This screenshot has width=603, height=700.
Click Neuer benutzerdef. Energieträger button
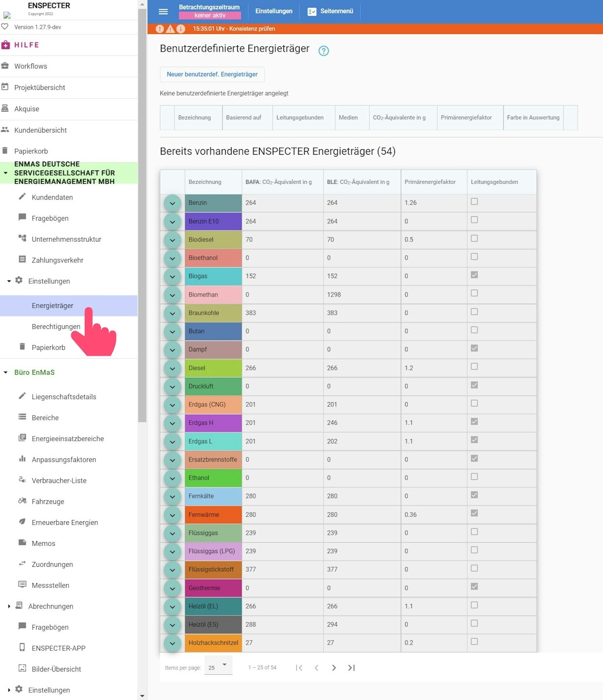(x=212, y=74)
